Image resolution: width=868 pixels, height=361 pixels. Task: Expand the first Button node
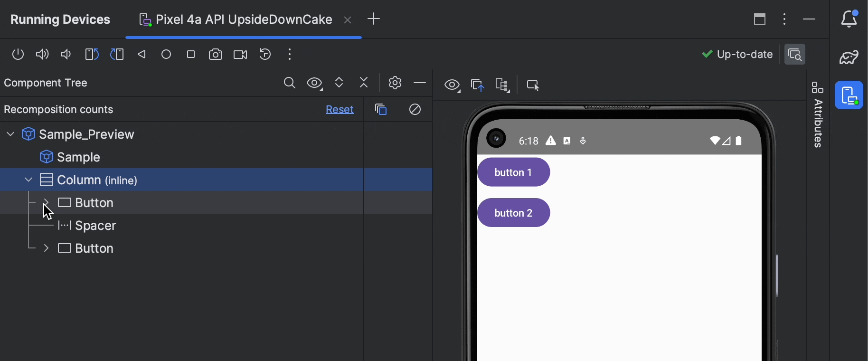46,203
